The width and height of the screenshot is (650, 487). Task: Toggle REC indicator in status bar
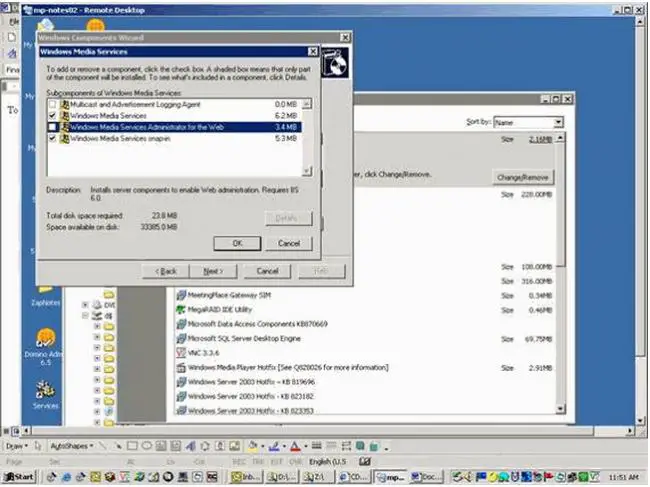(239, 461)
